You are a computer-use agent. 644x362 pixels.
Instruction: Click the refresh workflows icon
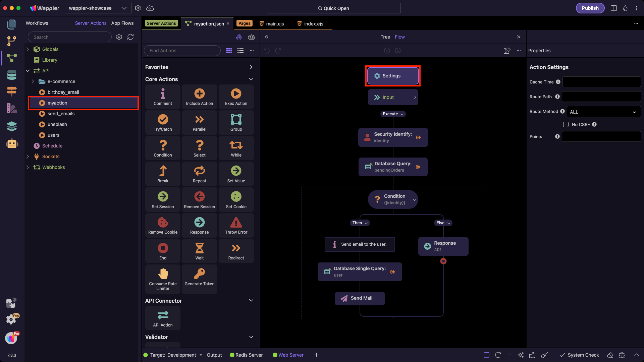pyautogui.click(x=130, y=37)
